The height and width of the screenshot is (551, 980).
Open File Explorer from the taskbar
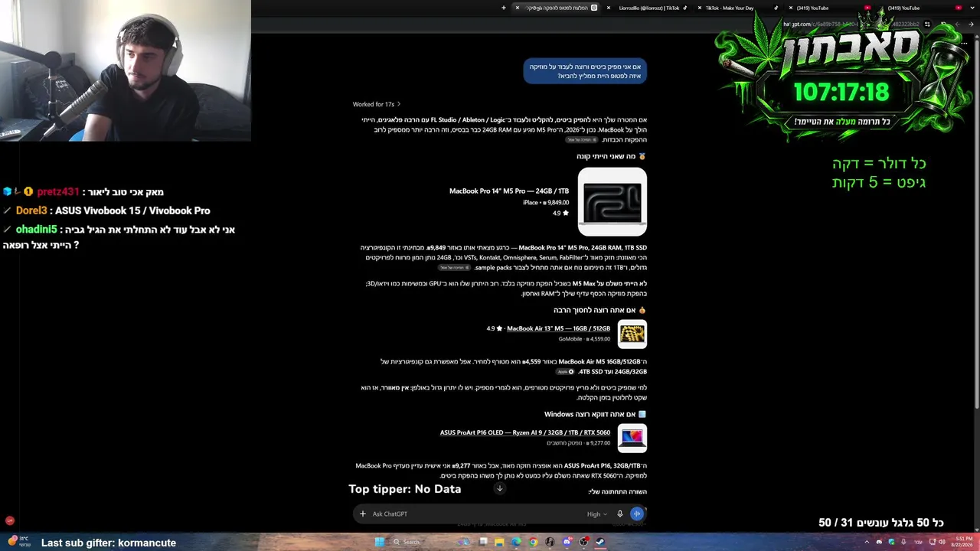499,542
